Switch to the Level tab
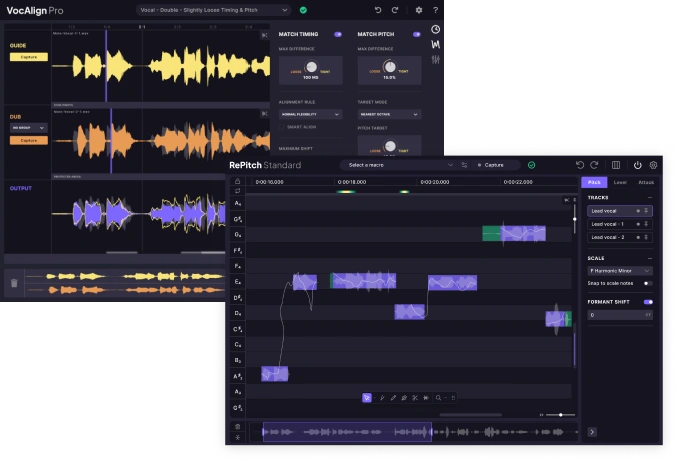This screenshot has width=676, height=460. pos(620,182)
